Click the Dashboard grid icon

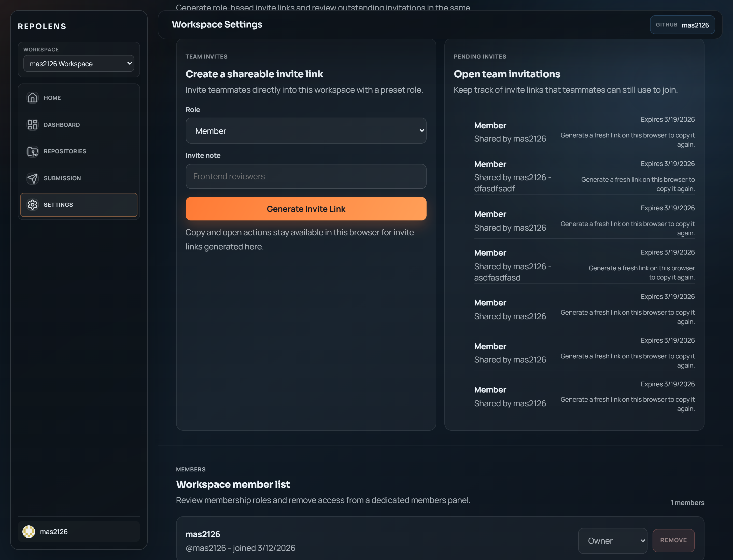click(32, 125)
